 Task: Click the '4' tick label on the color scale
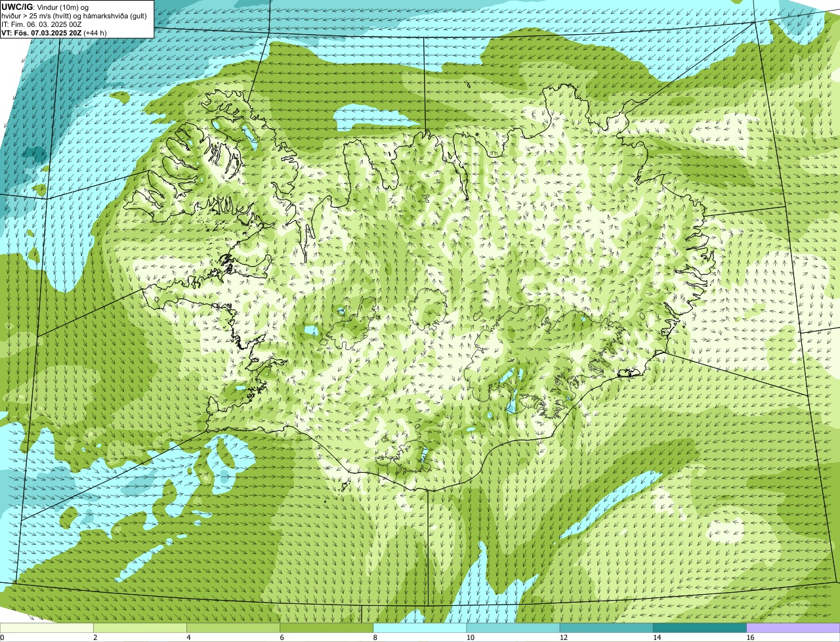(188, 637)
